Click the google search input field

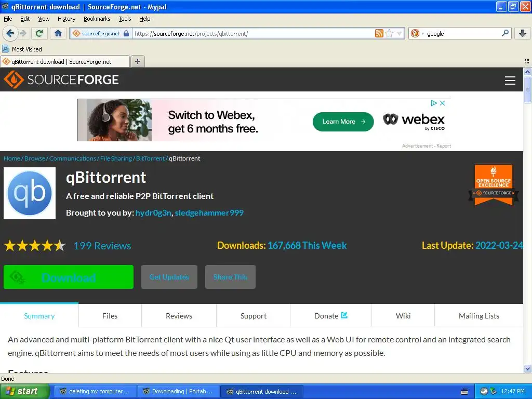(463, 33)
